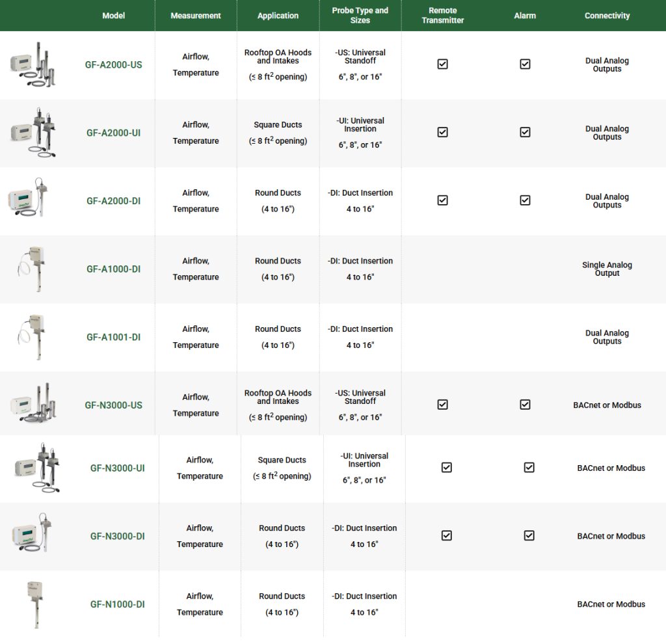View the GF-A1001-DI probe image
The image size is (666, 644).
[x=32, y=337]
